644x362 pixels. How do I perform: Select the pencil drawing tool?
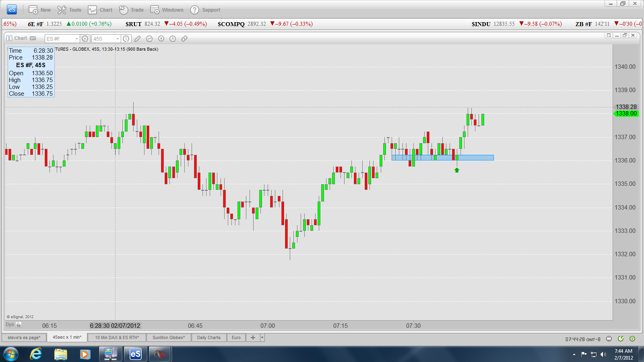(138, 39)
